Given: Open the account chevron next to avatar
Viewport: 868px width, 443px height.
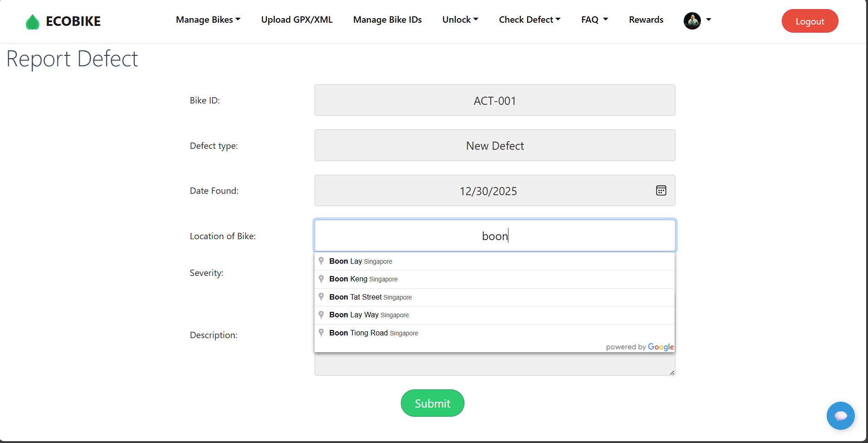Looking at the screenshot, I should [x=708, y=20].
